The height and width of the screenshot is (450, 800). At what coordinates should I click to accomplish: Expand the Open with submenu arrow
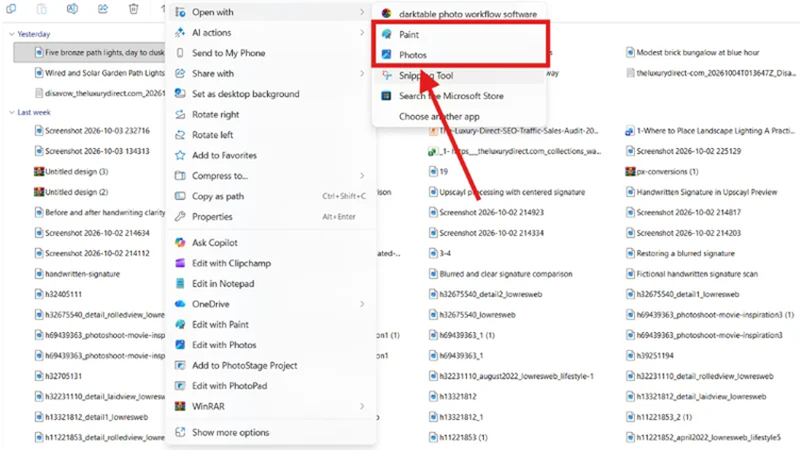pos(362,12)
